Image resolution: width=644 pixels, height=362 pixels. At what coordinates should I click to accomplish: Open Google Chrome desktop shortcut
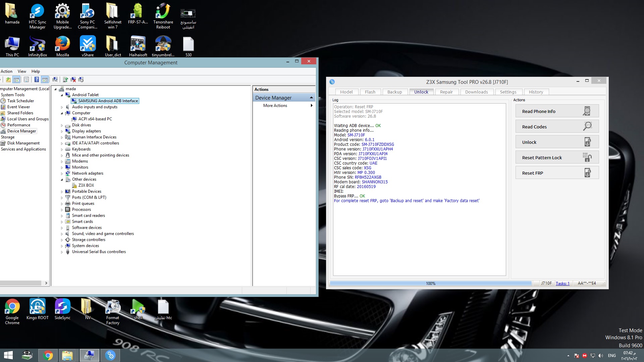pyautogui.click(x=12, y=312)
